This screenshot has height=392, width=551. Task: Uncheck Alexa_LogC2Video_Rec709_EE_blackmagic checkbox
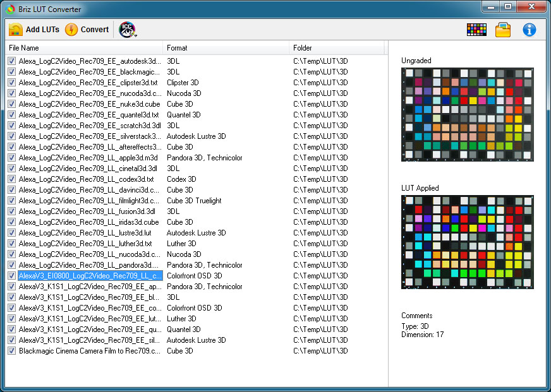tap(12, 72)
